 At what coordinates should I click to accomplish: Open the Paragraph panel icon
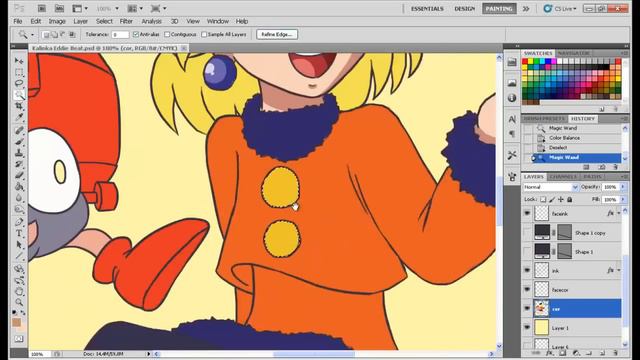point(512,134)
